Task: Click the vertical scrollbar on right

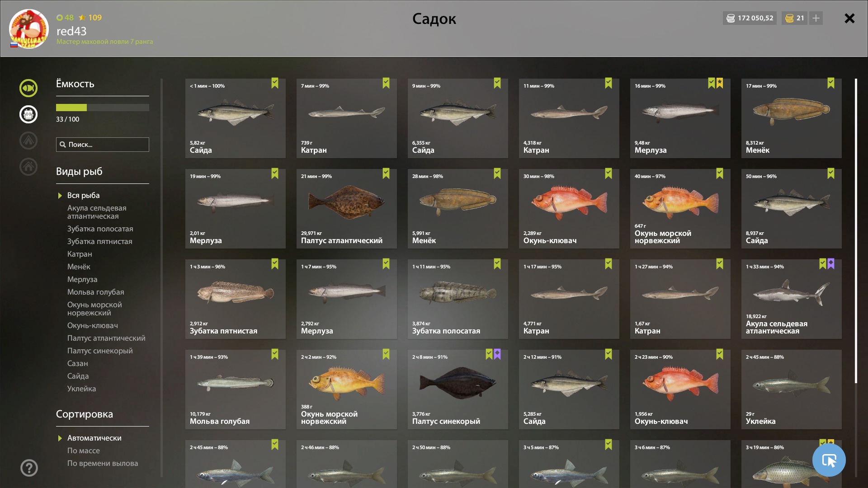Action: click(x=856, y=230)
